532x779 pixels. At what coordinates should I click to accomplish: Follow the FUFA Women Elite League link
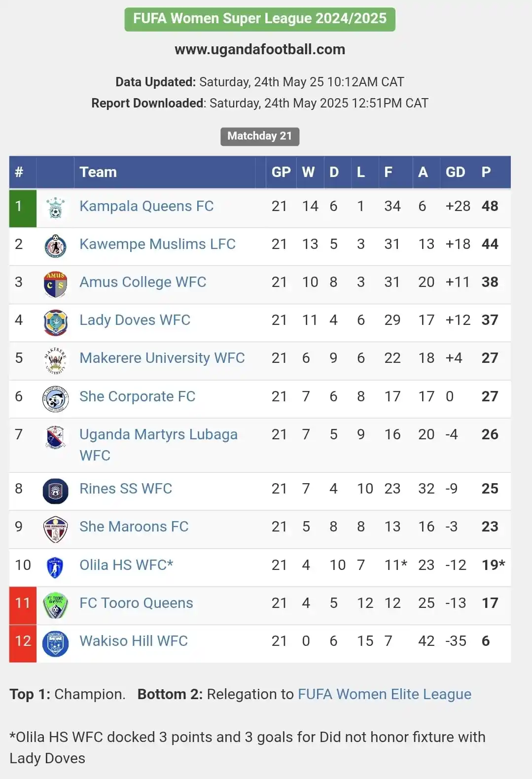385,694
